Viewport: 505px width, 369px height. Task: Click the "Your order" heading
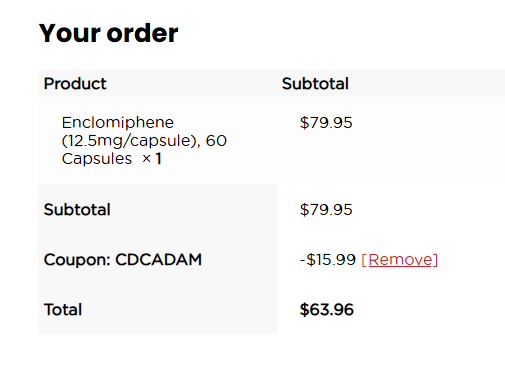[109, 33]
